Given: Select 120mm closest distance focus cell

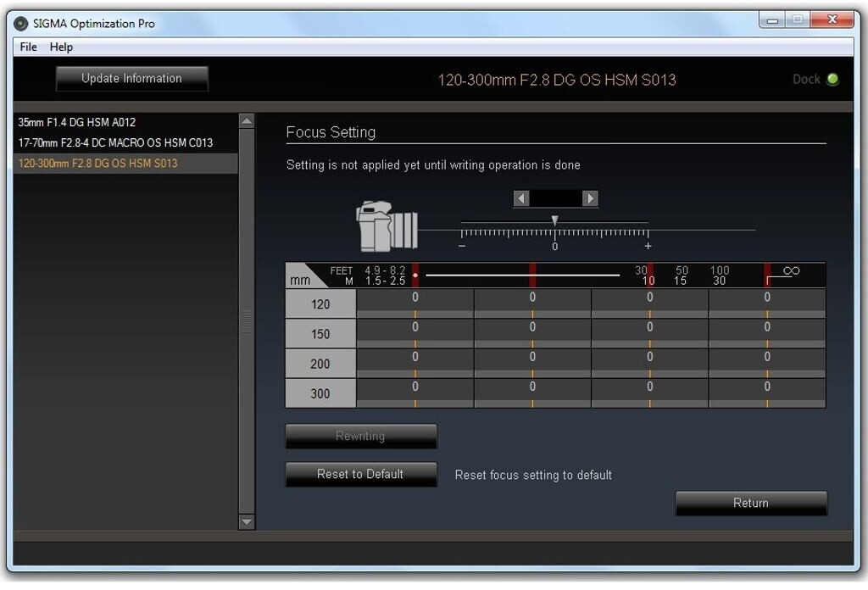Looking at the screenshot, I should [415, 303].
